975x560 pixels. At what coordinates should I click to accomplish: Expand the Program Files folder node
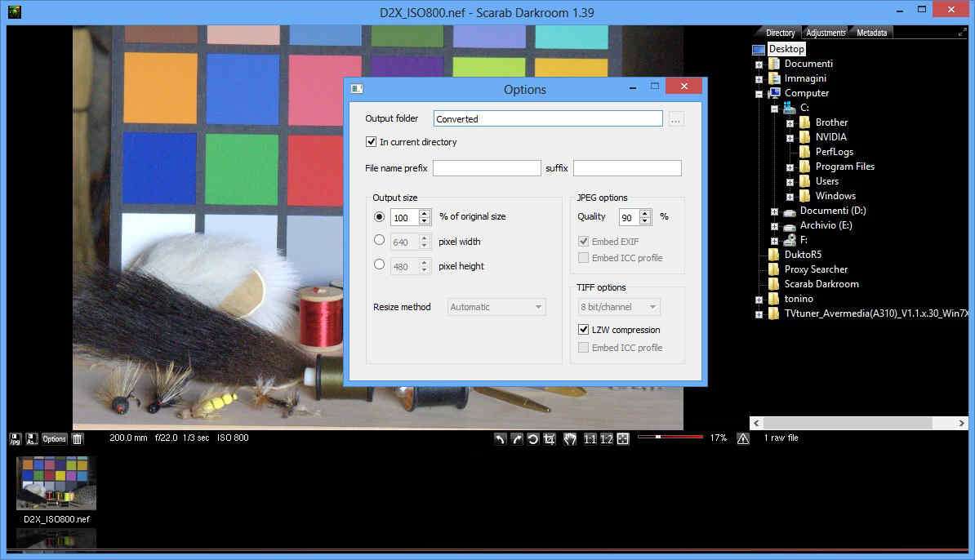click(790, 167)
